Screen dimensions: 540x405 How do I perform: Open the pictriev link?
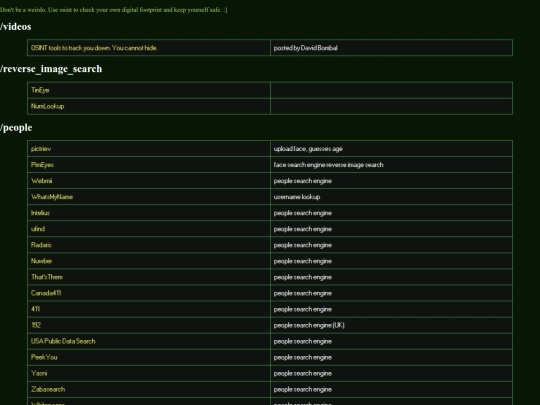tap(41, 149)
